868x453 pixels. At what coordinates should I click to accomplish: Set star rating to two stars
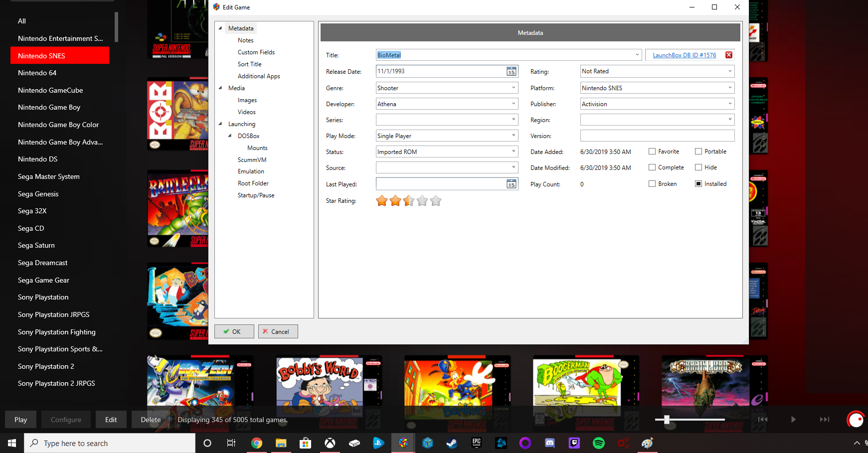[x=395, y=201]
